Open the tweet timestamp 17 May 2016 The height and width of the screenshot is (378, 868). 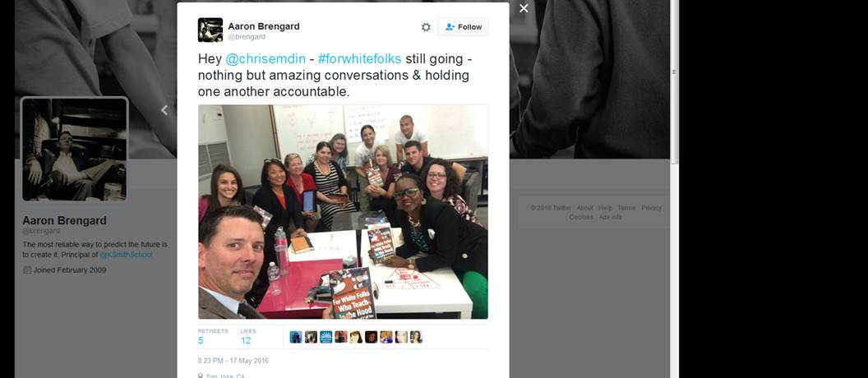click(x=233, y=361)
